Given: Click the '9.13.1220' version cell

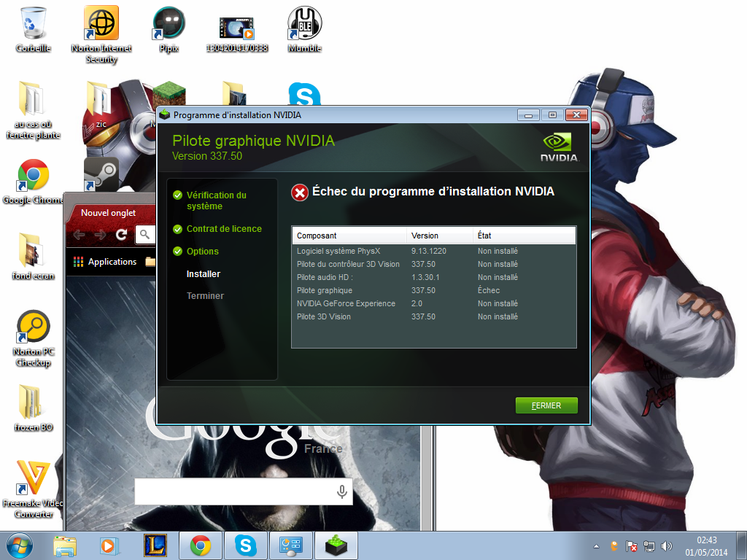Looking at the screenshot, I should (429, 251).
